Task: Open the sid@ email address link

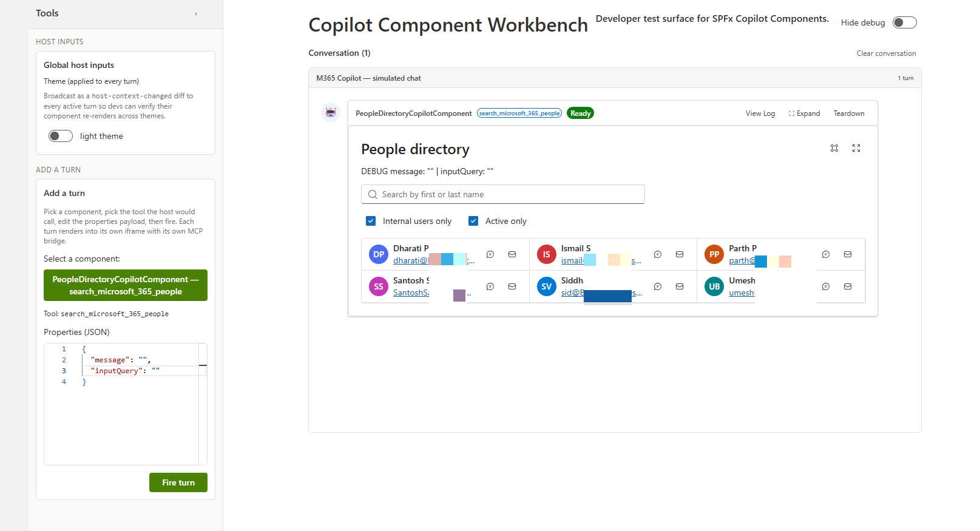Action: tap(601, 293)
